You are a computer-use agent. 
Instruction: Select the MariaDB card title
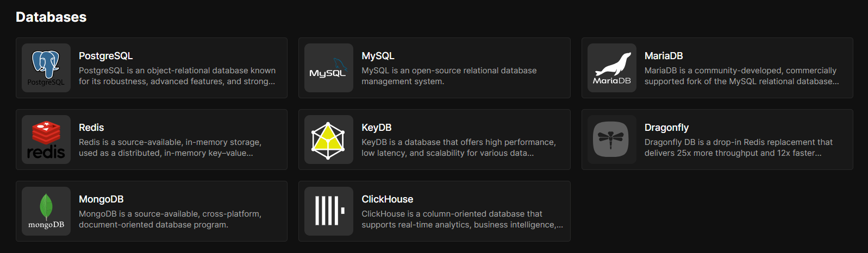point(664,56)
